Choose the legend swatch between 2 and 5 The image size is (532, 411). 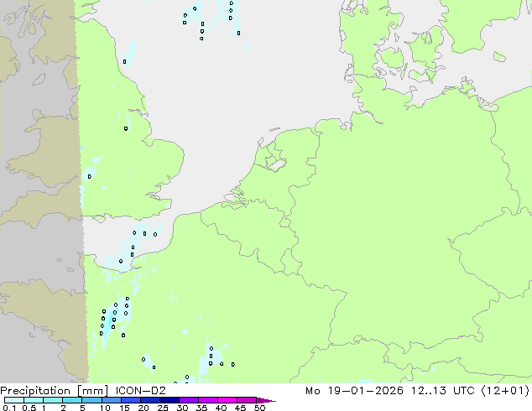73,400
